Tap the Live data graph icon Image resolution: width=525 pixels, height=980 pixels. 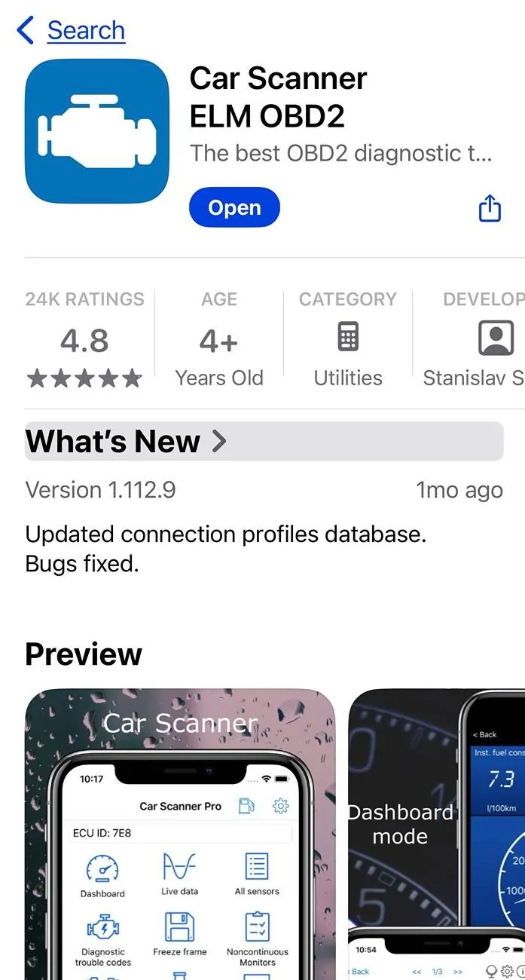coord(179,867)
